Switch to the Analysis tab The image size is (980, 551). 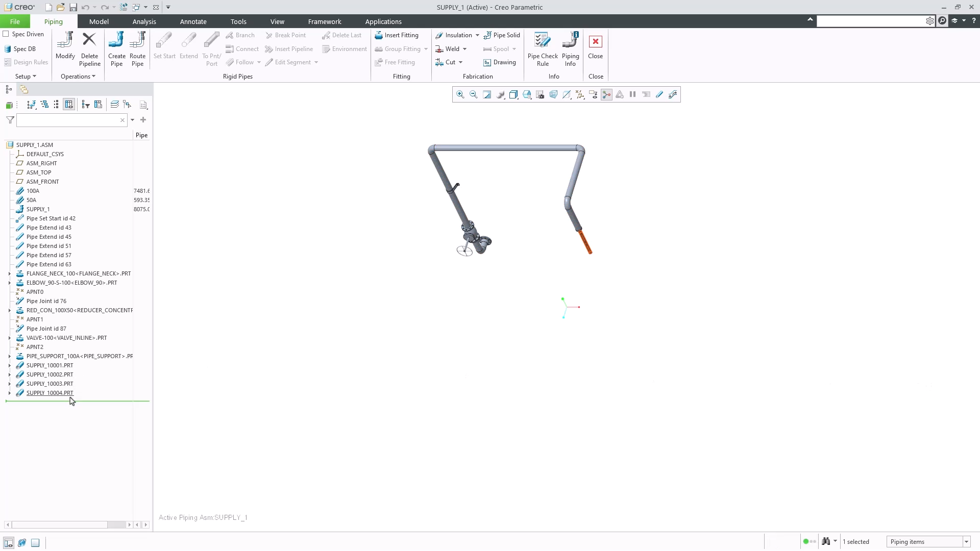(x=144, y=21)
